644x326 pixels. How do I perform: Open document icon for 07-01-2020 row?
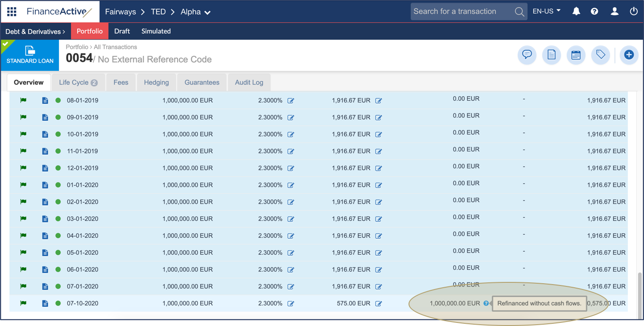45,287
